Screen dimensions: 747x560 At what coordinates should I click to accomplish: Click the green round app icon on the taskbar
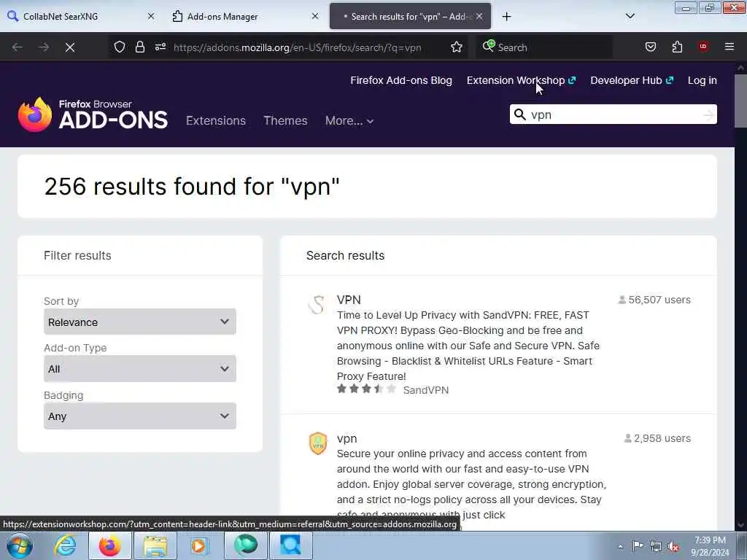click(x=245, y=545)
